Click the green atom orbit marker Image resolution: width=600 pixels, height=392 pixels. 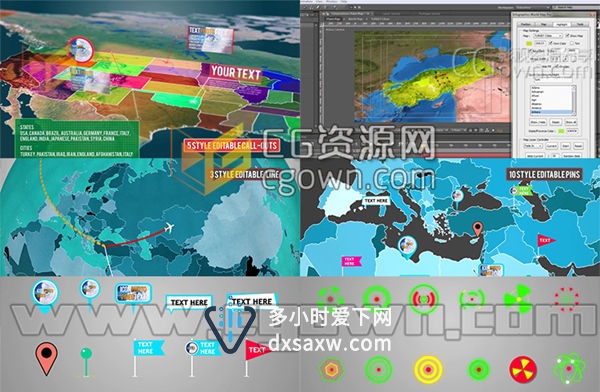click(x=569, y=368)
